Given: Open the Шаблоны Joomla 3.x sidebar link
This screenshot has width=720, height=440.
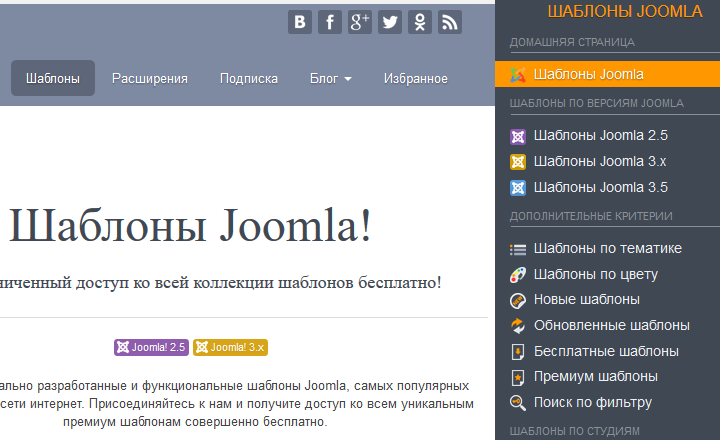Looking at the screenshot, I should point(600,162).
